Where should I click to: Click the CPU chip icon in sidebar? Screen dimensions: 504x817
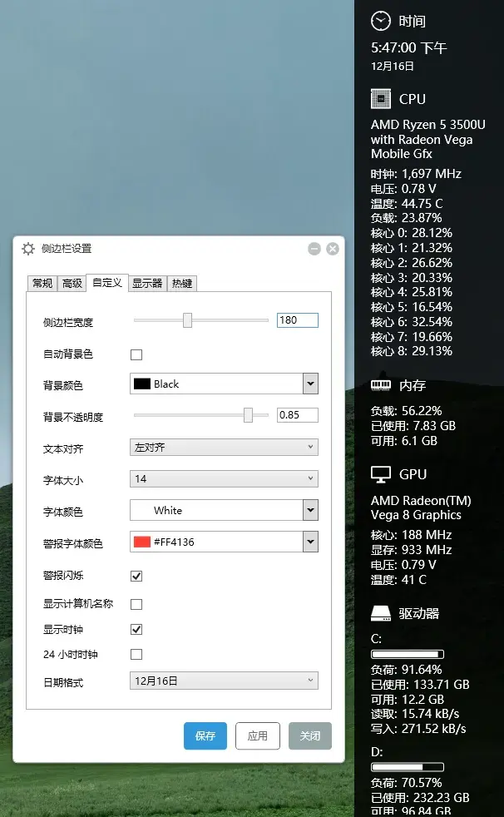[x=381, y=98]
